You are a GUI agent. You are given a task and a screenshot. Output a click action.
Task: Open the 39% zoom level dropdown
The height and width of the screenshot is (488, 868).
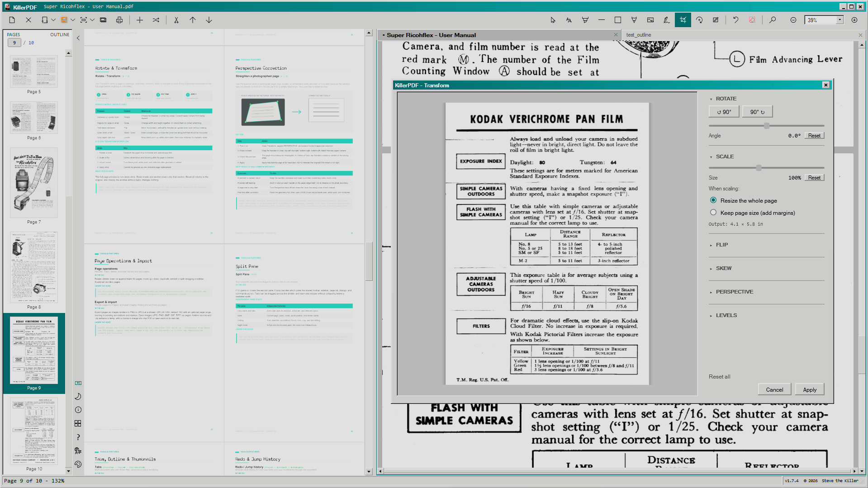840,20
